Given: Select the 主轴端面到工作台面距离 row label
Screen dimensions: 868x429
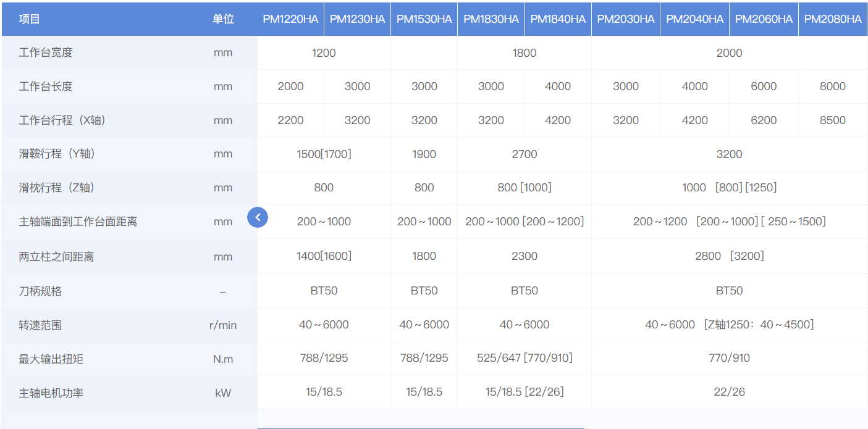Looking at the screenshot, I should (78, 222).
